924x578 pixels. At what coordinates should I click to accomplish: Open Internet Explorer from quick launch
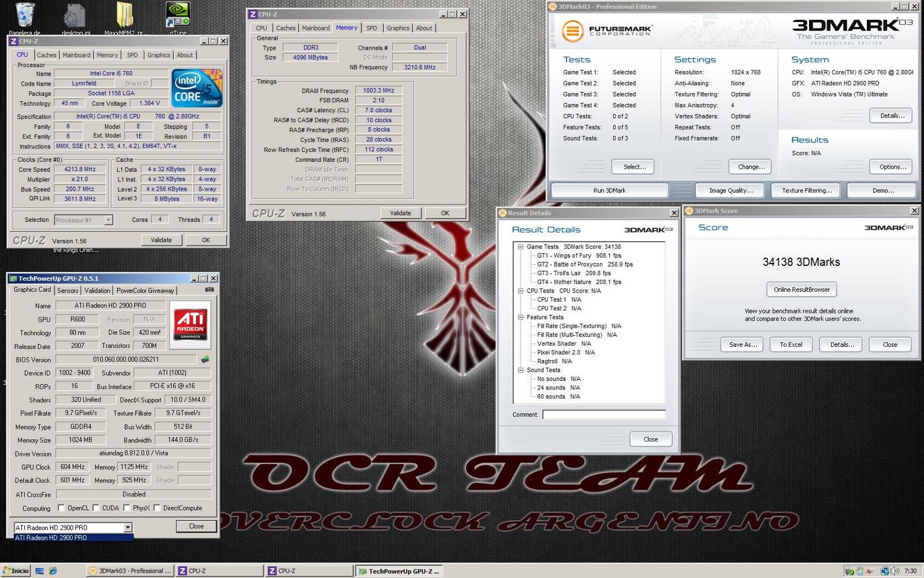[53, 570]
